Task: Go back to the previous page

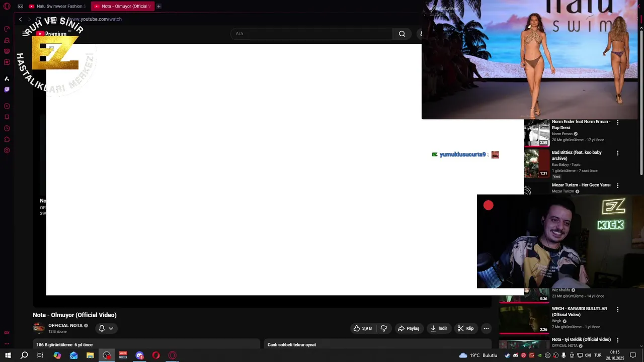Action: [20, 19]
